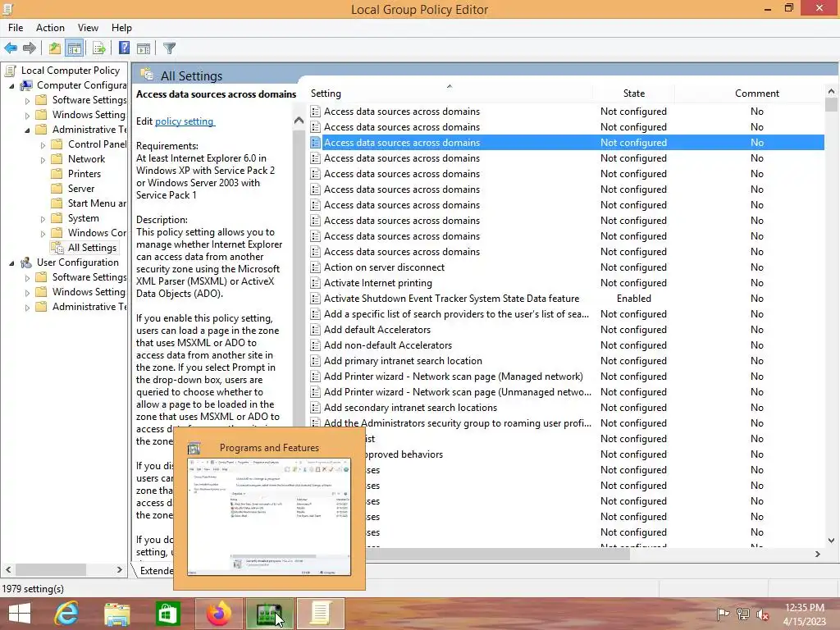This screenshot has height=630, width=840.
Task: Click the Filter funnel toolbar icon
Action: coord(169,48)
